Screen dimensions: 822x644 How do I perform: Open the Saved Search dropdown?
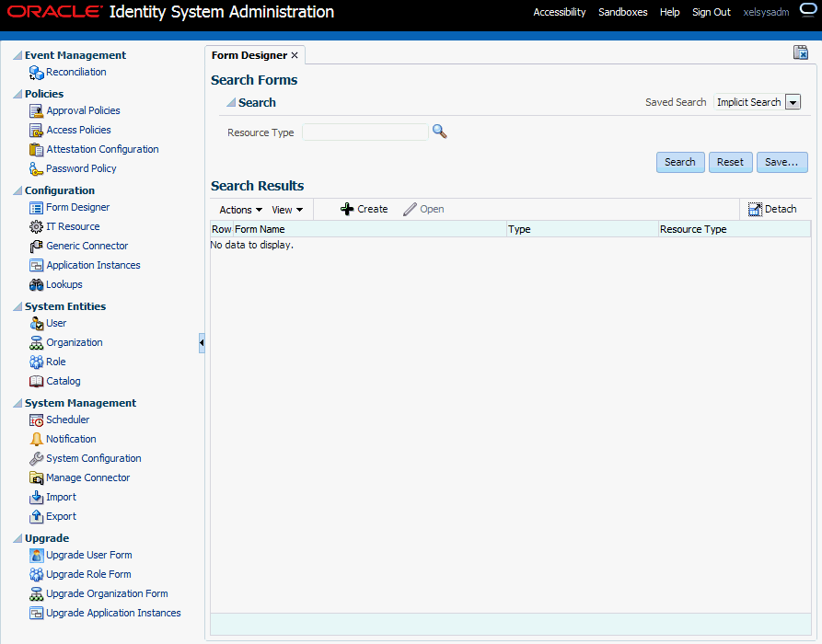tap(793, 102)
